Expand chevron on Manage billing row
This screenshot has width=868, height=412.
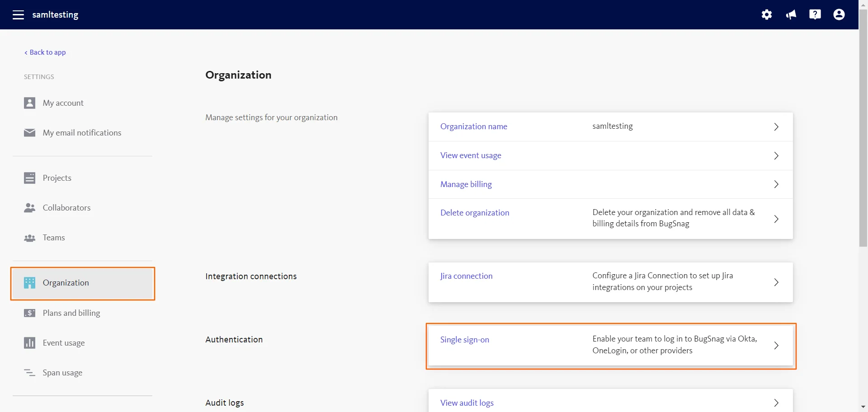[x=776, y=184]
